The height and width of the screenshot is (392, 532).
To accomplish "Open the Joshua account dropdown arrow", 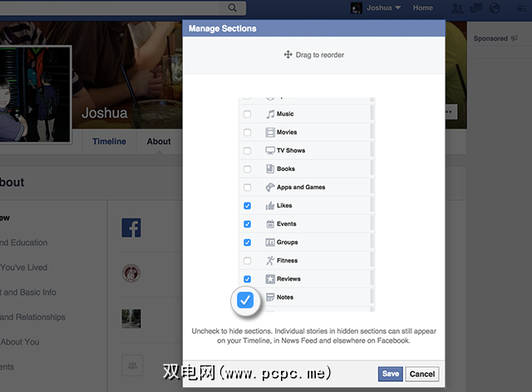I will pos(398,7).
